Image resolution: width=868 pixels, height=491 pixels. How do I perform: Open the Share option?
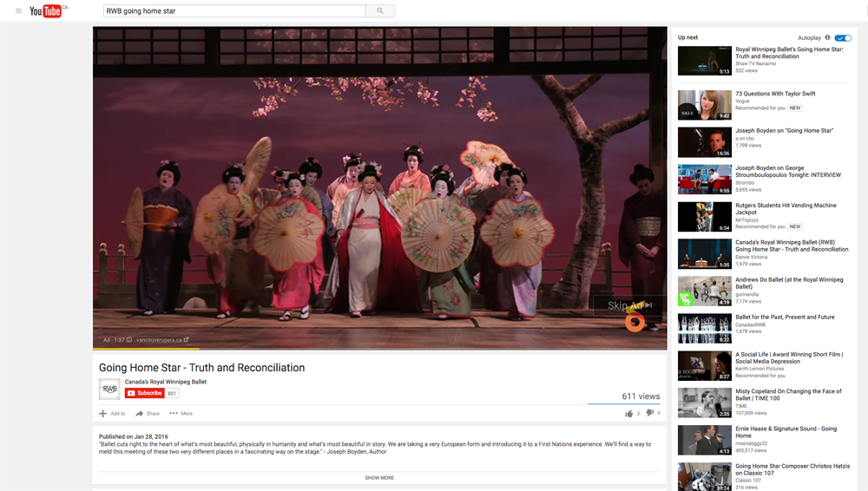[148, 414]
